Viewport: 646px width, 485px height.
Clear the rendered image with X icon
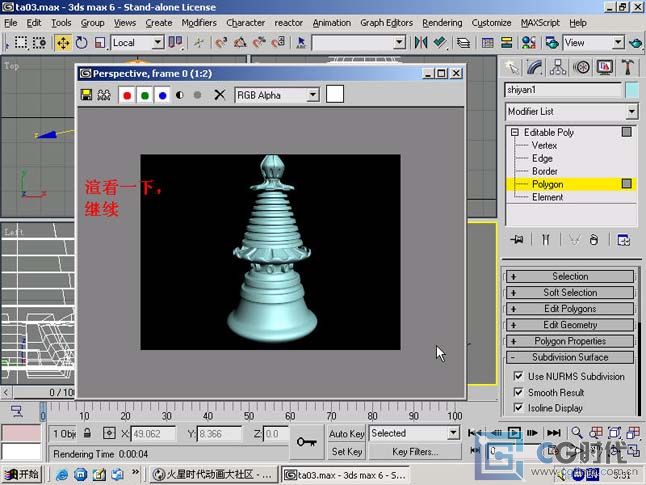pos(220,95)
